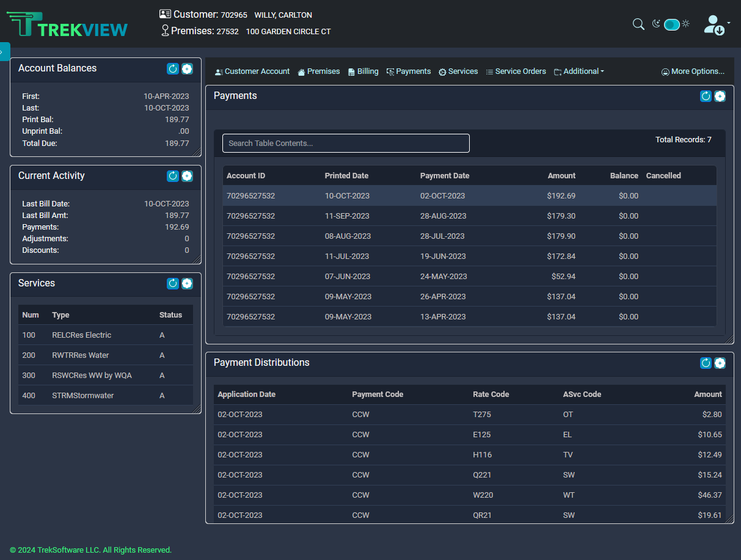The width and height of the screenshot is (741, 560).
Task: Open the Customer Account tab
Action: pos(252,71)
